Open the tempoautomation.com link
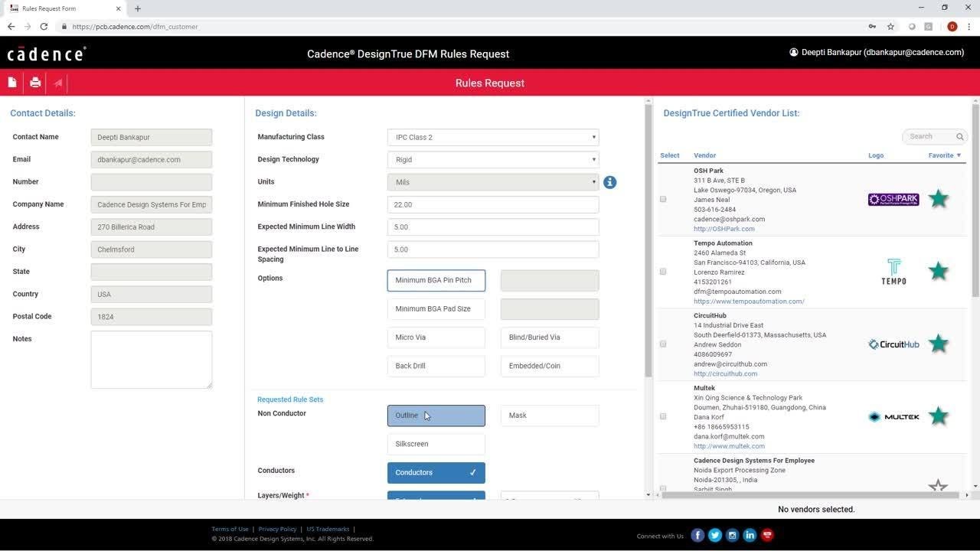The width and height of the screenshot is (980, 551). click(749, 302)
